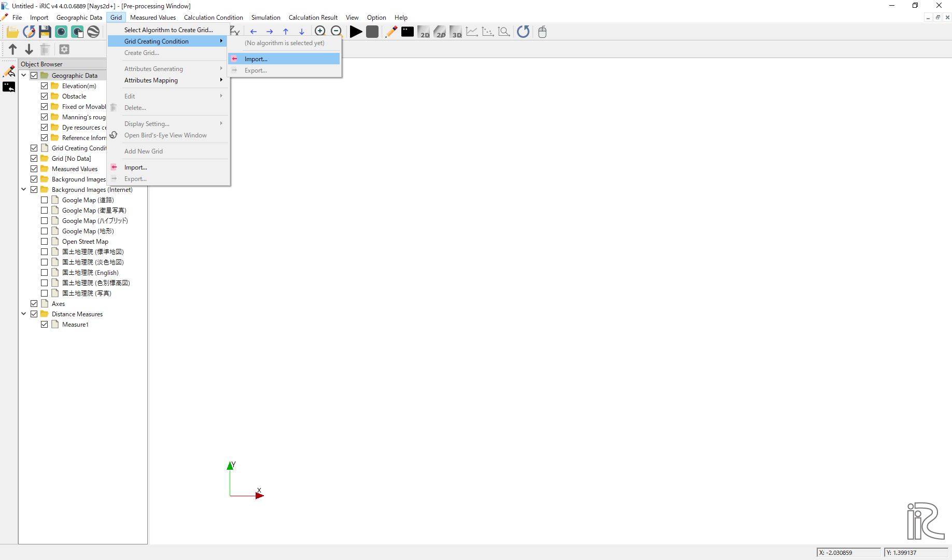Run the simulation with black play icon
The height and width of the screenshot is (560, 952).
356,32
